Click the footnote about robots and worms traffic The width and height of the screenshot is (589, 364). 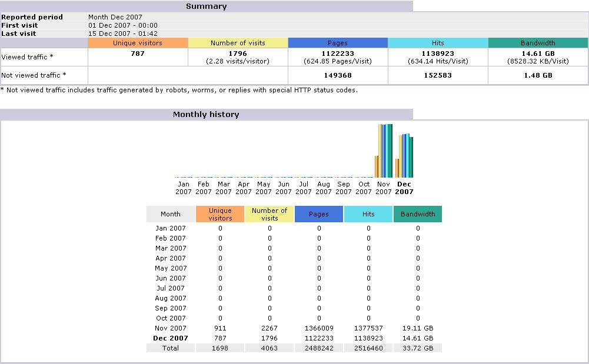(179, 90)
